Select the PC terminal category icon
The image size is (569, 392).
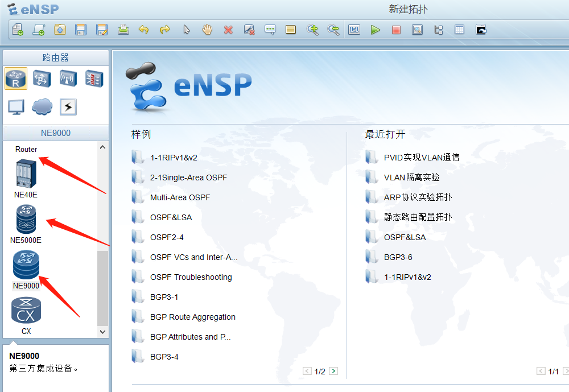[x=16, y=107]
